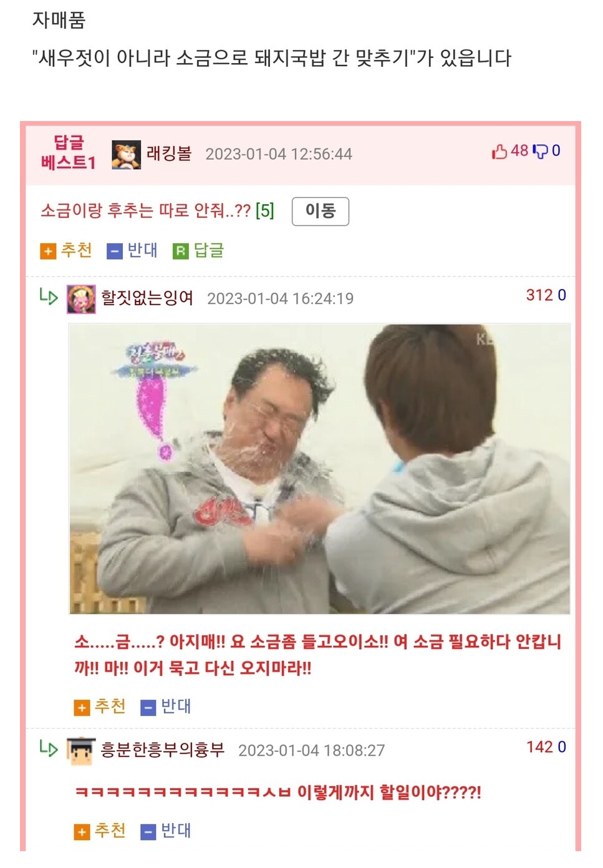Downvote the 할짓없는잉여 reply with 반대

click(165, 707)
